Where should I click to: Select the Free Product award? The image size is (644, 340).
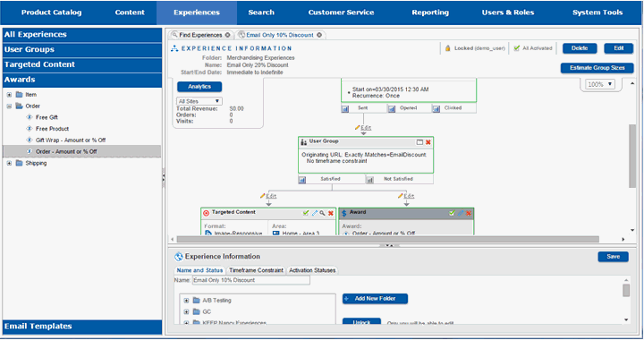tap(52, 129)
